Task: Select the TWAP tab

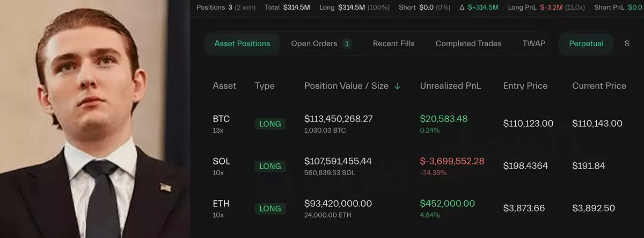Action: coord(533,44)
